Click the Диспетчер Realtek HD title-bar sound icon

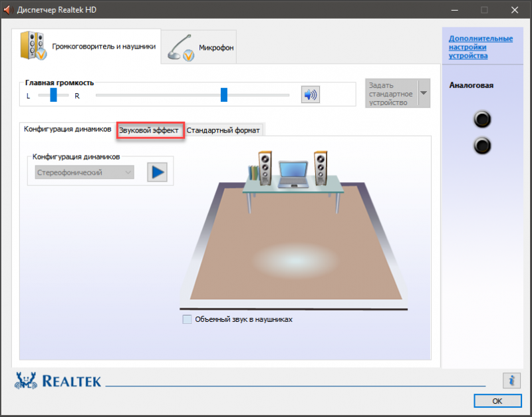[9, 10]
